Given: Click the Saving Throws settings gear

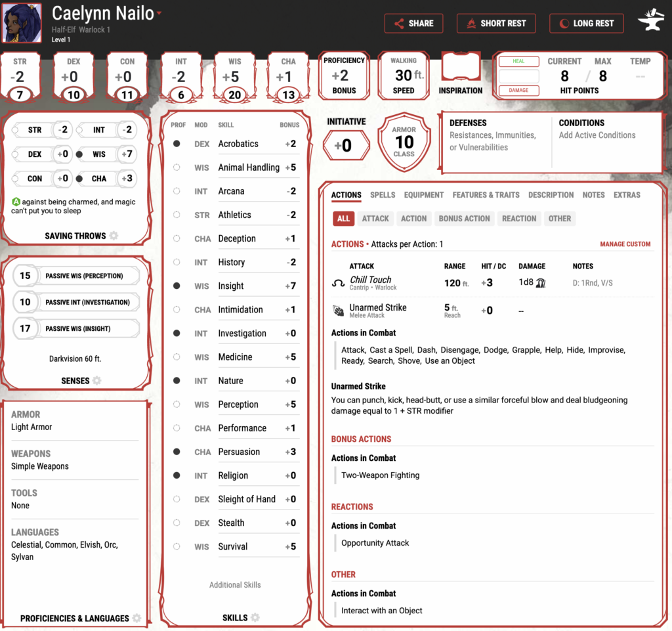Looking at the screenshot, I should [x=114, y=236].
